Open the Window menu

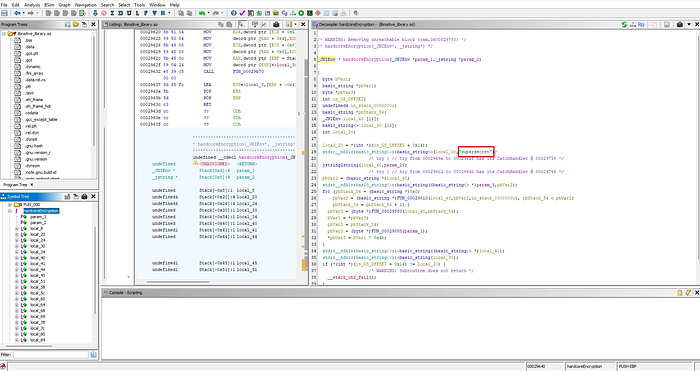coord(157,4)
